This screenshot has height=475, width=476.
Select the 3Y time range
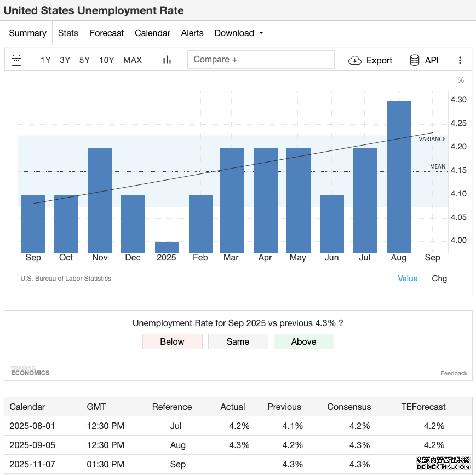(x=65, y=60)
